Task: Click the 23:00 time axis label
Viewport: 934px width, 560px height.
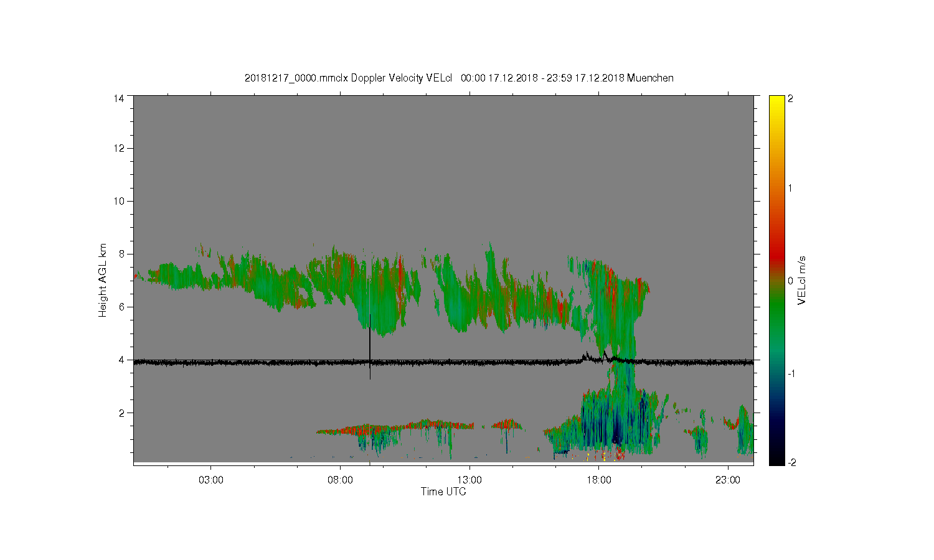Action: pyautogui.click(x=728, y=480)
